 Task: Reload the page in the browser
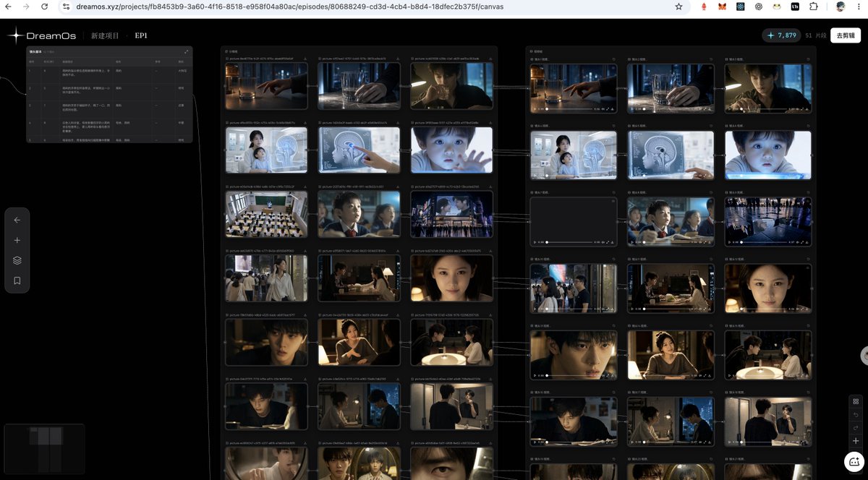[x=44, y=7]
